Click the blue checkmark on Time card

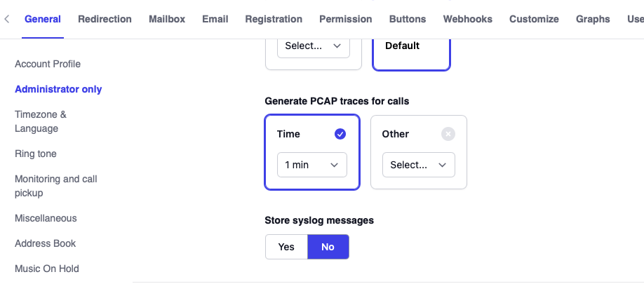coord(340,134)
